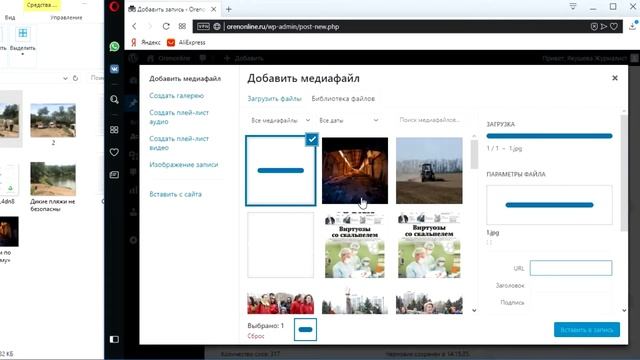Select the tractor in field thumbnail
The width and height of the screenshot is (640, 360).
429,171
